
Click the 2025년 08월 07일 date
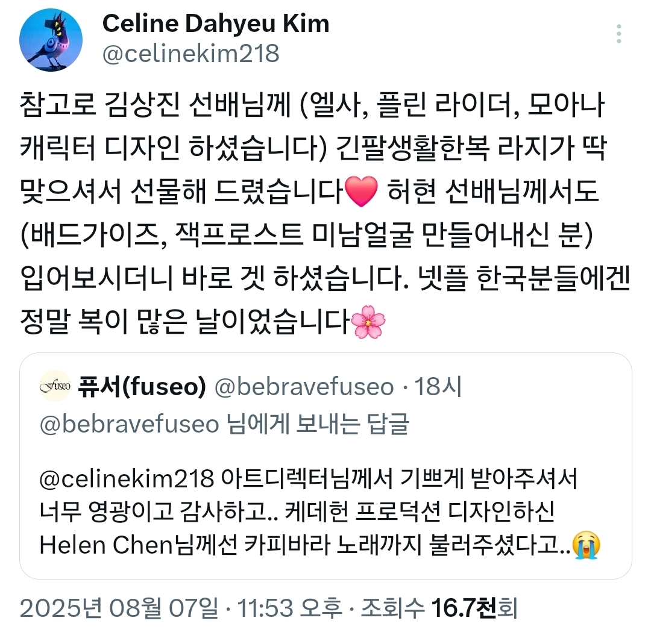[119, 608]
